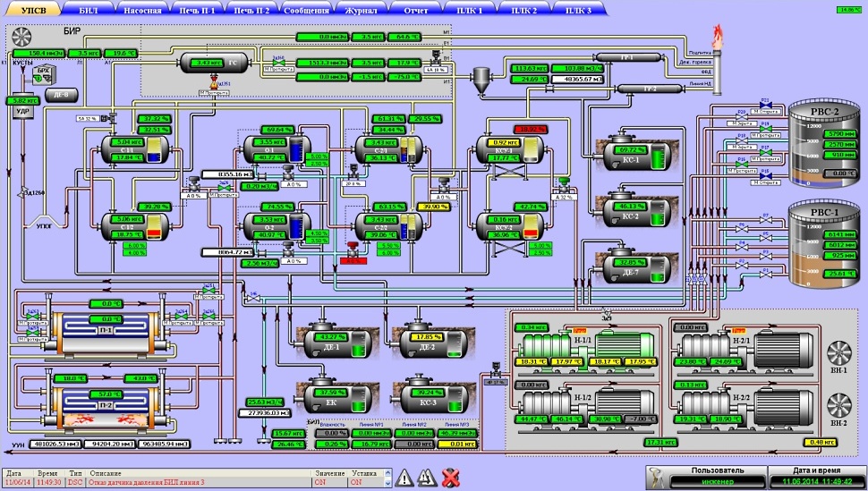Toggle valve P21 near РВС-2

pos(765,105)
